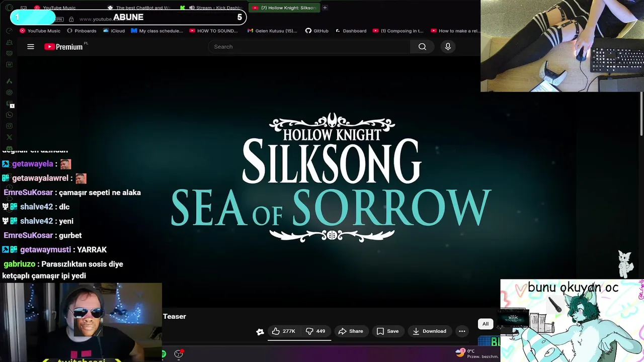The width and height of the screenshot is (644, 362).
Task: Open YouTube Music bookmark
Action: [x=40, y=31]
